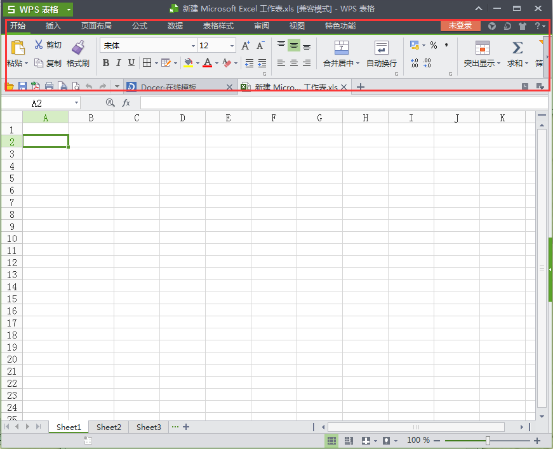Click the insert function fx icon
Image resolution: width=553 pixels, height=449 pixels.
[x=126, y=103]
